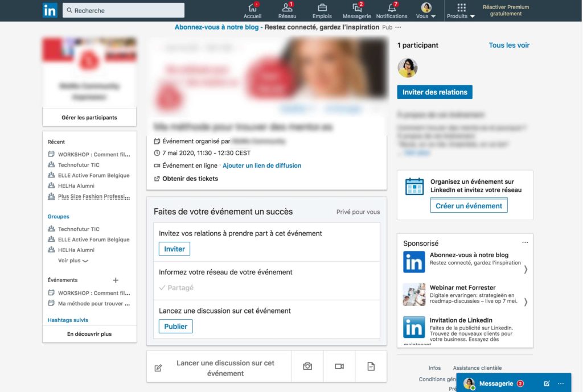Open Technofutur TIC under Groupes

[73, 229]
